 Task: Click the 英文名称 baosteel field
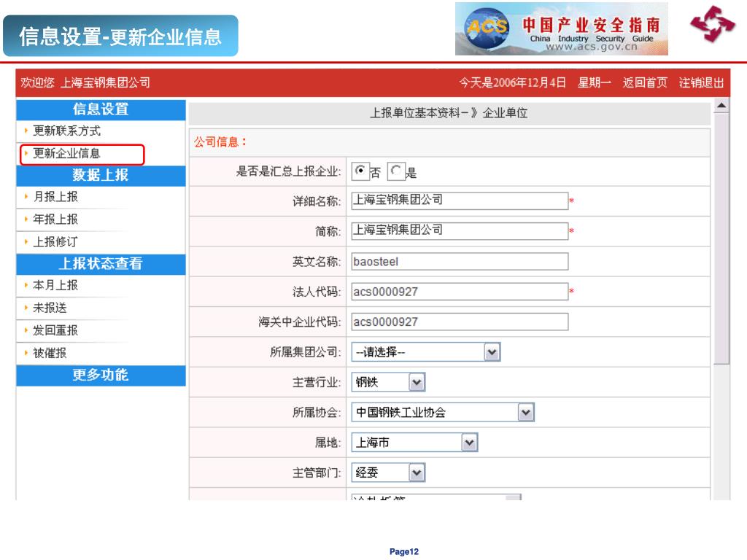pos(460,261)
